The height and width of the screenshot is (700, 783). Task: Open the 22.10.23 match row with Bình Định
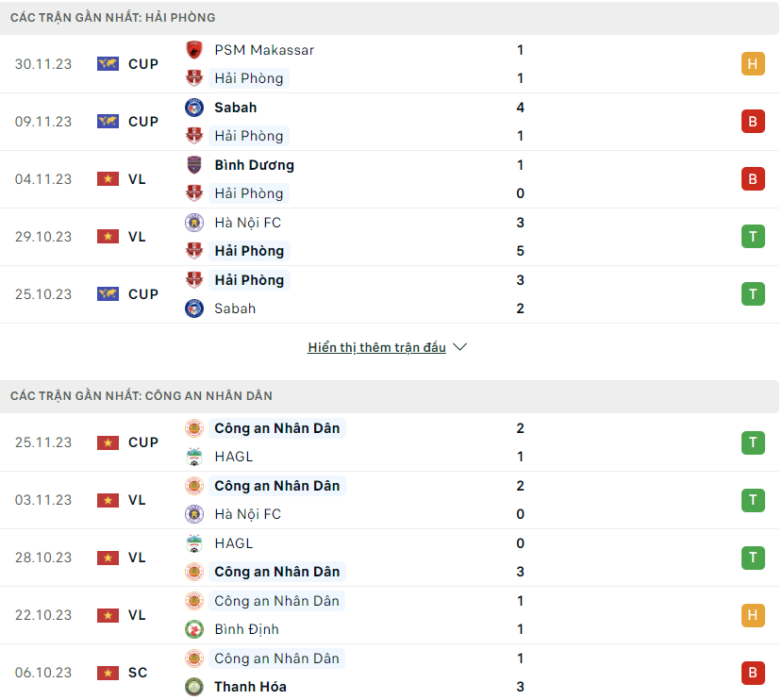[390, 615]
